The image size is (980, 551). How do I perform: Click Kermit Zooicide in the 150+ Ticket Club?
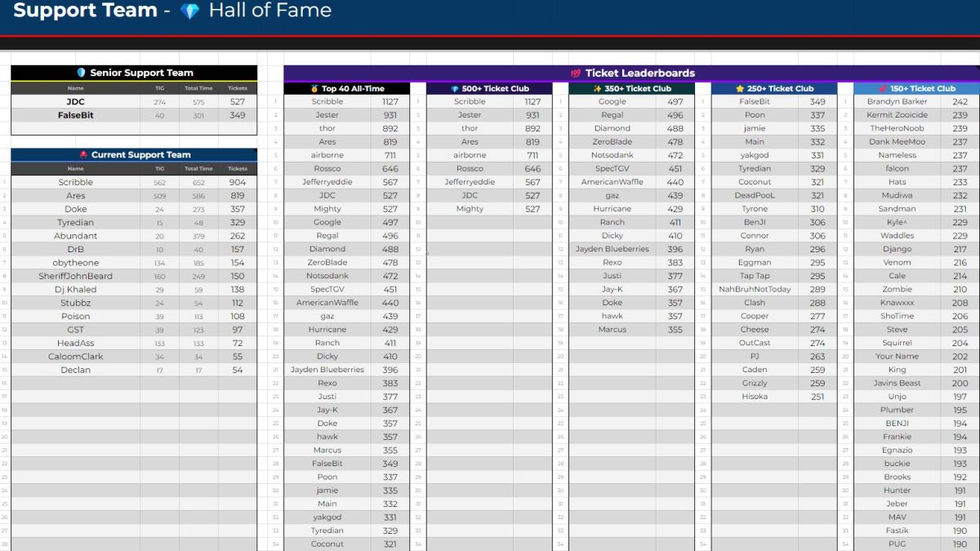[897, 115]
